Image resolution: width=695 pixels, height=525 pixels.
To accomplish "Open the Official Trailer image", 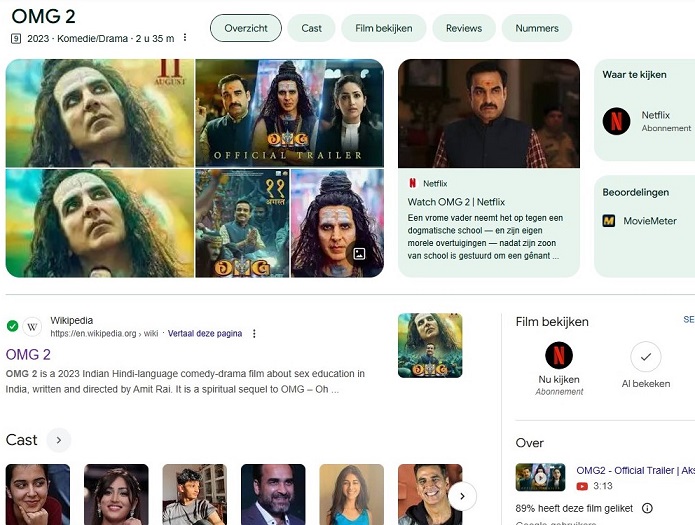I will click(x=289, y=113).
